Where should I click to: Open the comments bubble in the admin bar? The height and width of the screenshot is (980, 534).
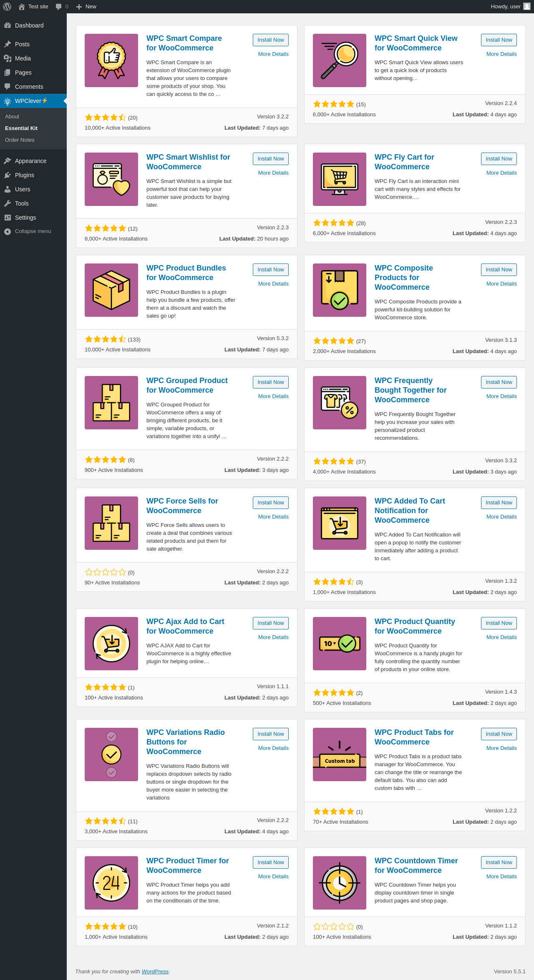pyautogui.click(x=62, y=7)
